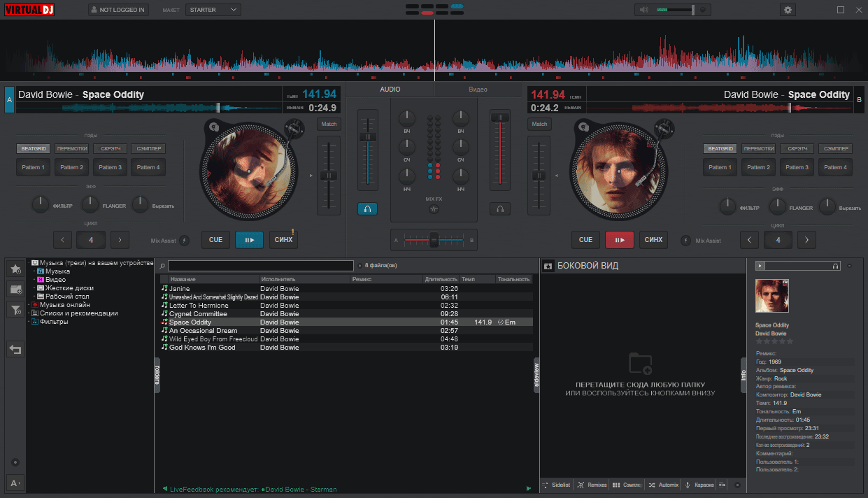Viewport: 868px width, 498px height.
Task: Click the back arrow icon in browser sidebar
Action: [15, 348]
